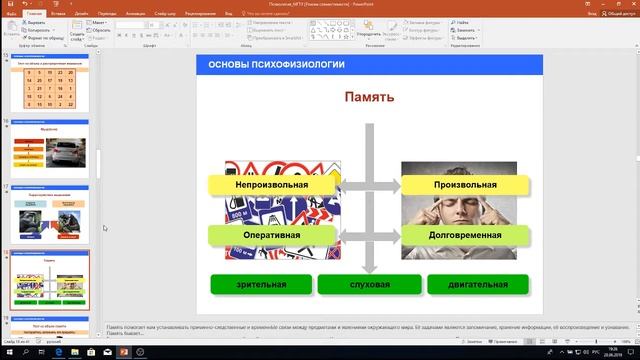The height and width of the screenshot is (360, 640).
Task: Open Layout (Макет) dropdown
Action: coord(97,22)
